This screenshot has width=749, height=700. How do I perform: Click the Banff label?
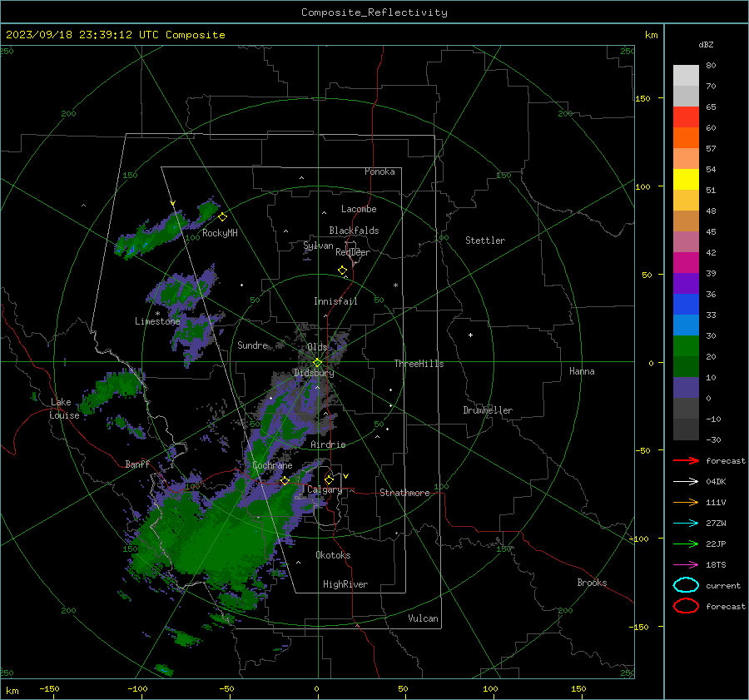pyautogui.click(x=137, y=464)
